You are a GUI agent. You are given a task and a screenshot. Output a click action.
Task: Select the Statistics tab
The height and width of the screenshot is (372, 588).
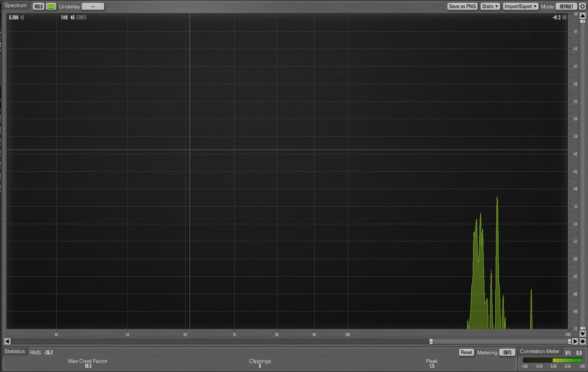tap(15, 351)
